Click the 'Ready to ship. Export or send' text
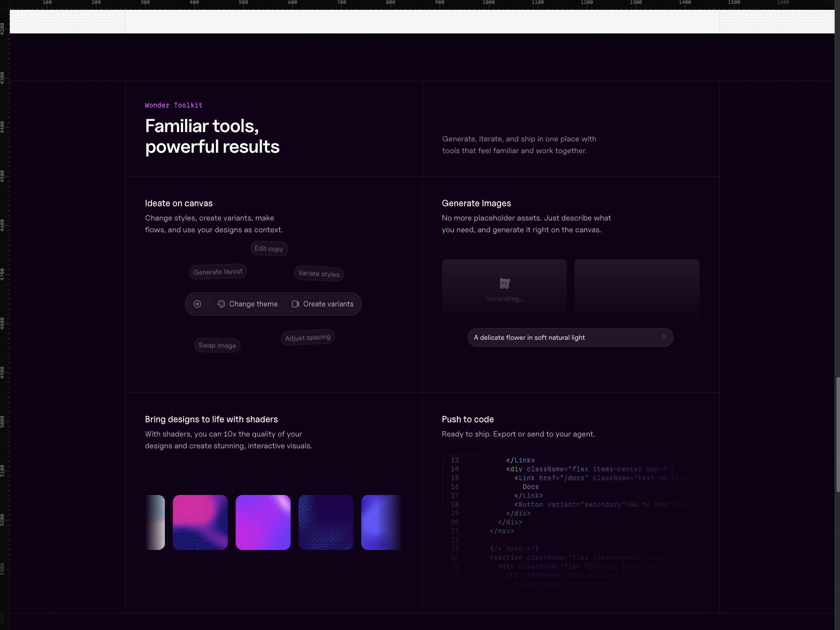This screenshot has height=630, width=840. pos(518,434)
